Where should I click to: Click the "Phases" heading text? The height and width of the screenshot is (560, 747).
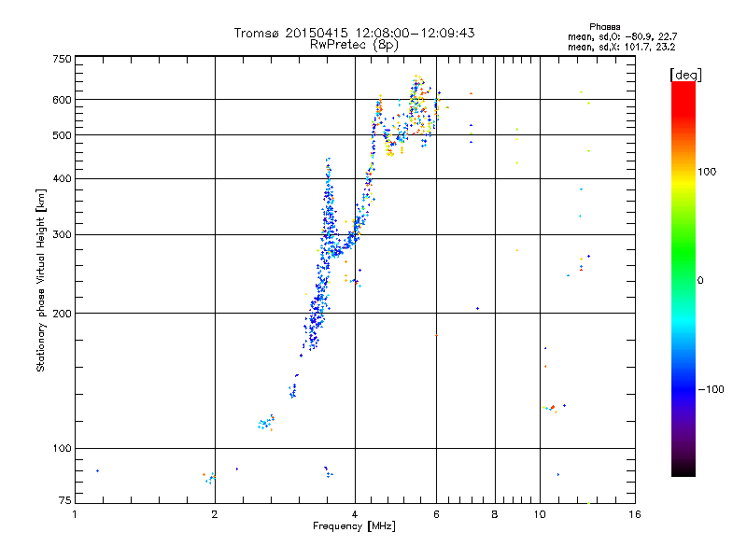(604, 27)
